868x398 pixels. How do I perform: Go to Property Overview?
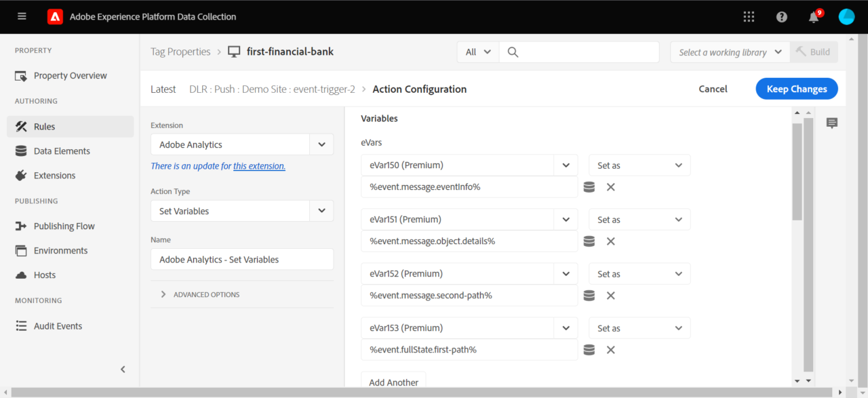coord(70,76)
